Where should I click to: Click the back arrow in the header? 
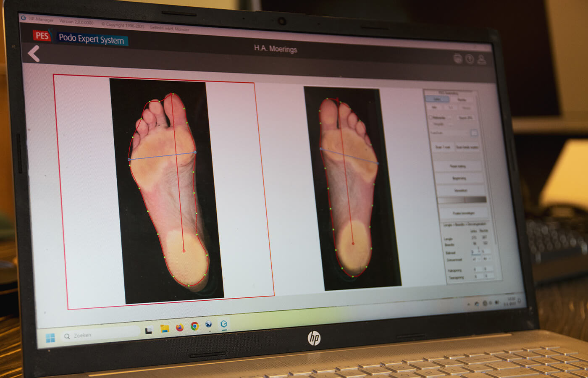pos(34,54)
